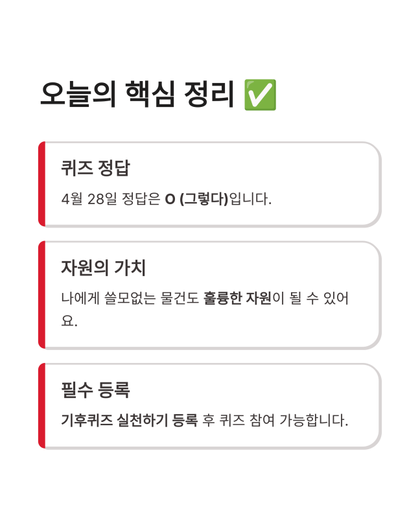Click the text 이 될 수 있어 in second card
420x525 pixels.
pos(310,298)
